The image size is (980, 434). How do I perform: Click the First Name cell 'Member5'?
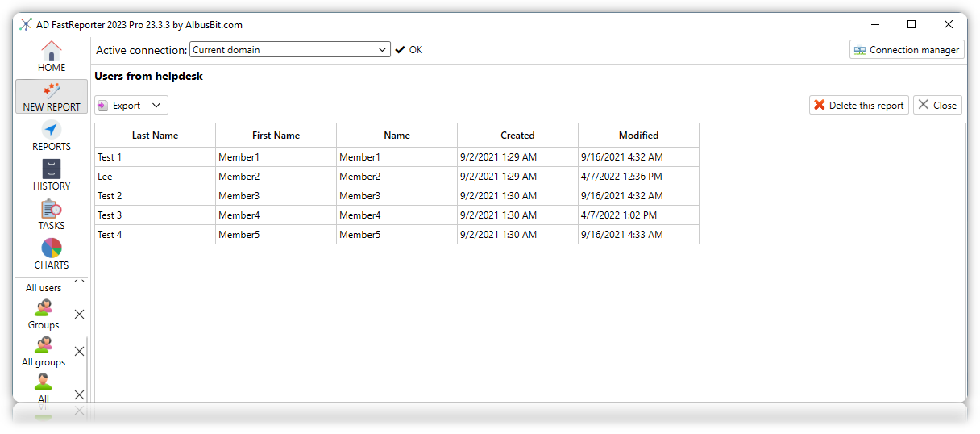[x=276, y=235]
